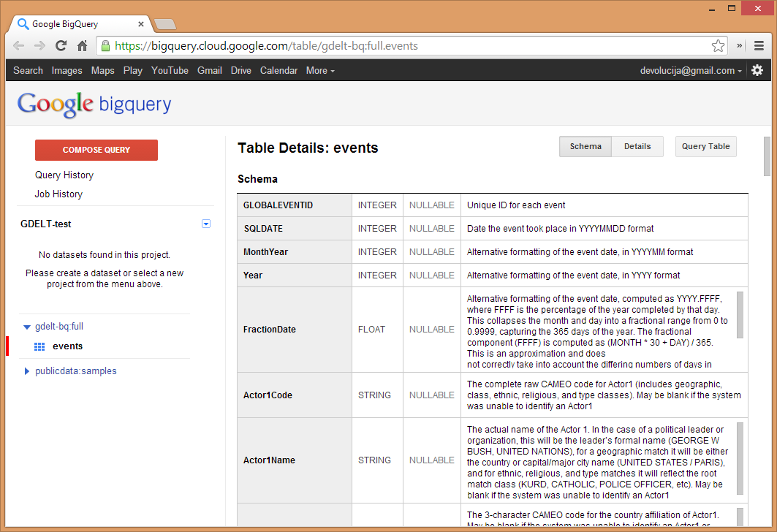Viewport: 777px width, 532px height.
Task: Expand the publicdata:samples dataset
Action: click(x=27, y=371)
